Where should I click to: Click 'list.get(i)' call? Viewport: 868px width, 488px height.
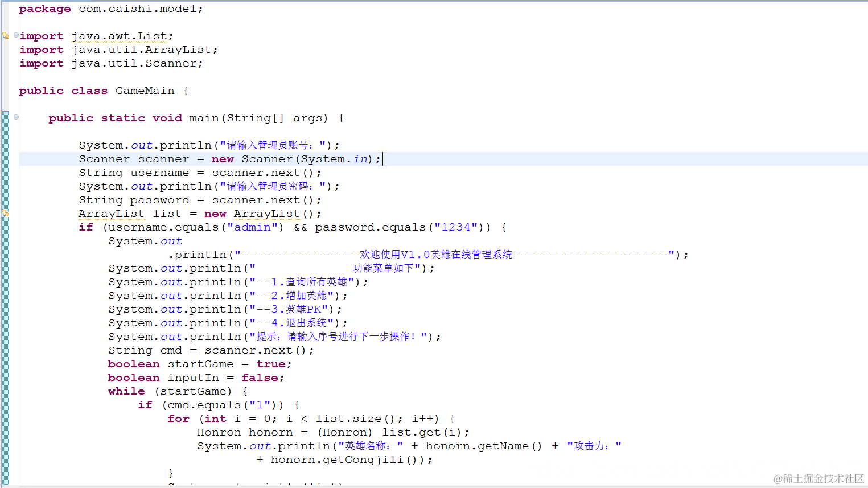[423, 433]
